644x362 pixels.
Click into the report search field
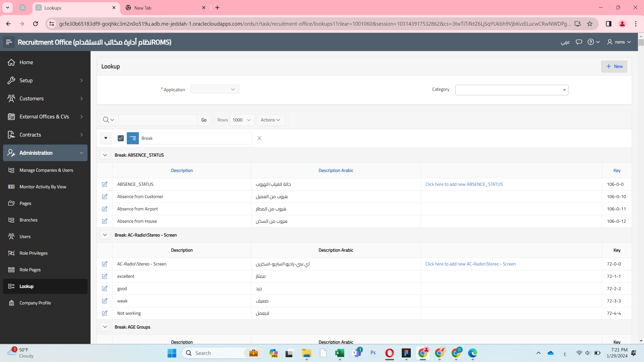158,120
